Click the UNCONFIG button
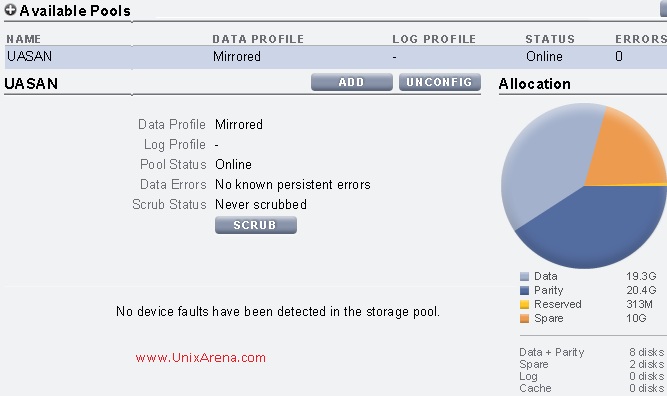 [x=439, y=82]
